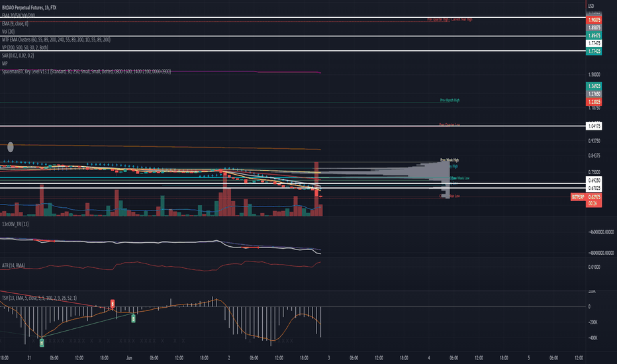
Task: Click the -200K TSV scale value
Action: [x=593, y=322]
